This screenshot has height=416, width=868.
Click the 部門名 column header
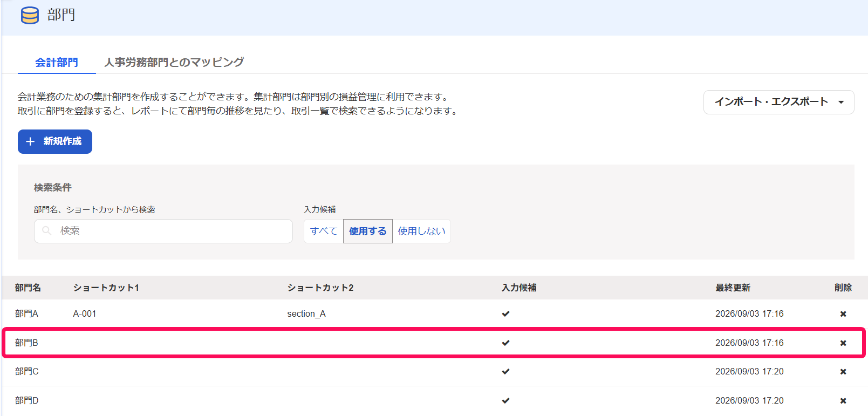point(28,288)
